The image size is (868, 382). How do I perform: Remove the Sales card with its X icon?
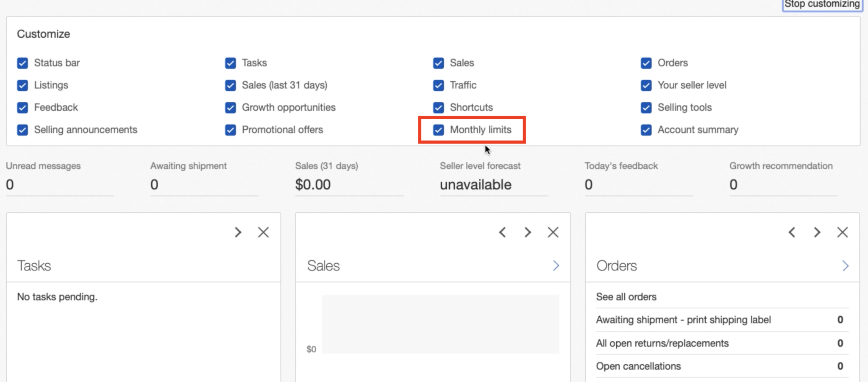point(553,232)
